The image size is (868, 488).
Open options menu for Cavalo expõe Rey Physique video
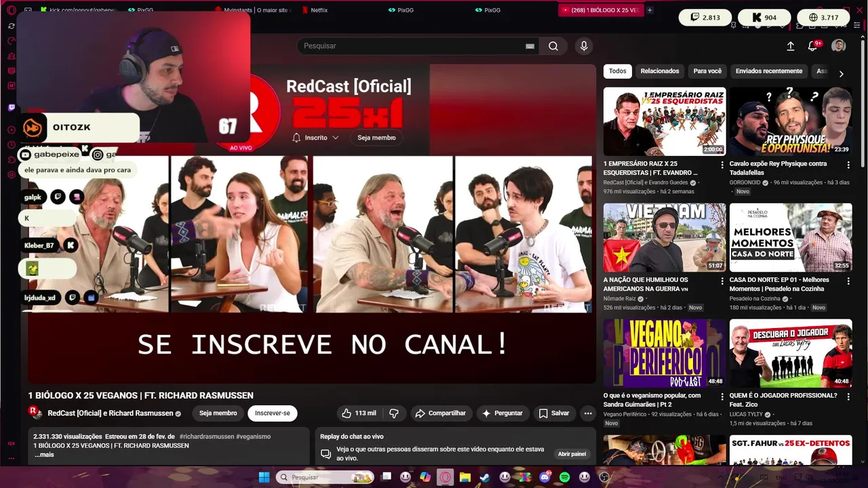pos(848,165)
